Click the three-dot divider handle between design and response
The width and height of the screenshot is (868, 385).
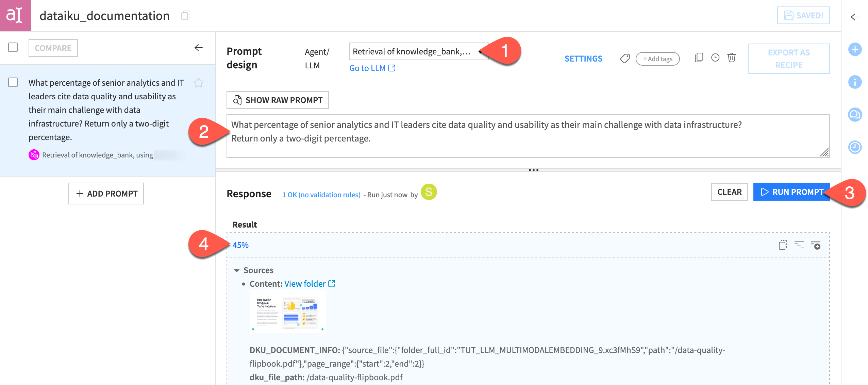point(533,170)
